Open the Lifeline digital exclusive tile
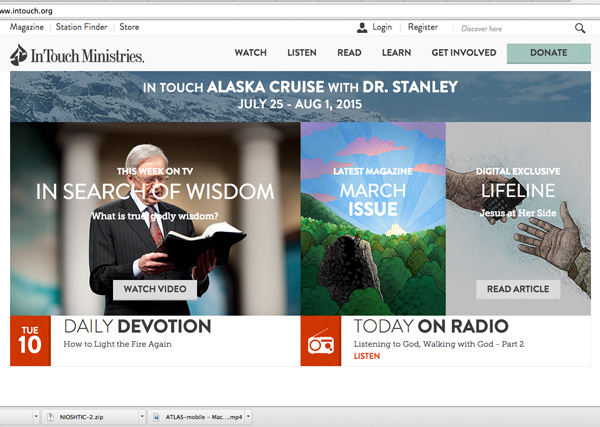 [518, 218]
